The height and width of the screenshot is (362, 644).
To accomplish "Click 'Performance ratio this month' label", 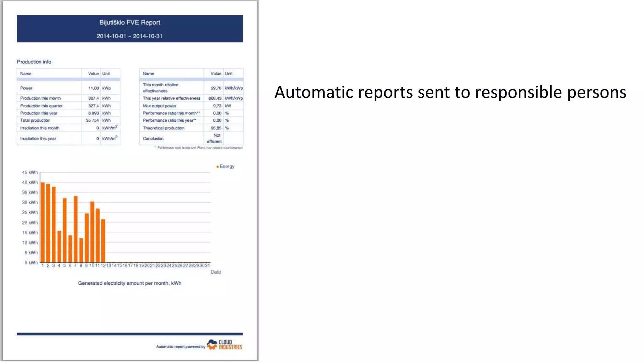I will point(171,113).
